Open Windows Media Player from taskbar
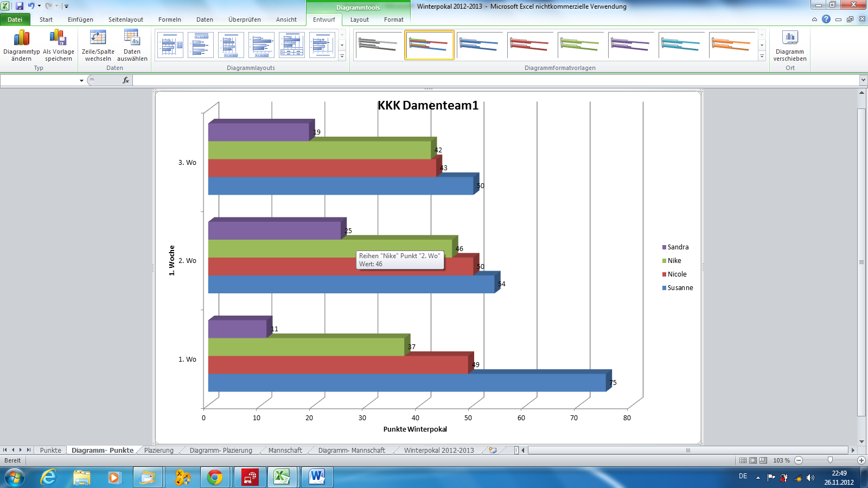Image resolution: width=868 pixels, height=488 pixels. pos(114,477)
